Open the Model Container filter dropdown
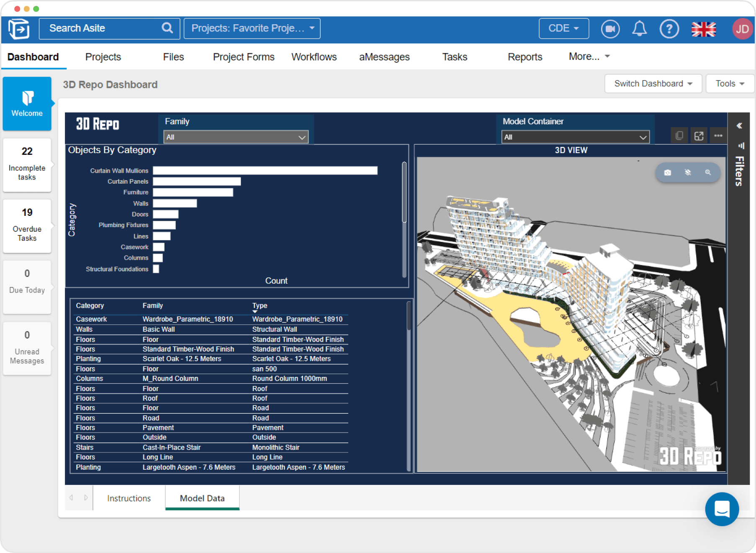 pos(576,137)
